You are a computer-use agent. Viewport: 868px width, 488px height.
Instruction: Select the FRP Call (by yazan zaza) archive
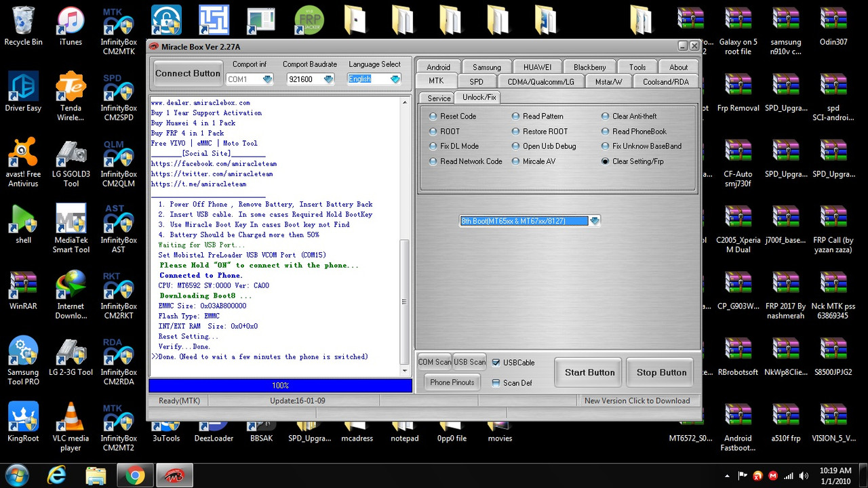pyautogui.click(x=833, y=228)
